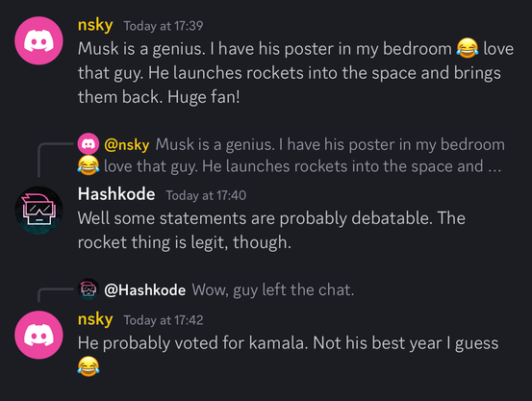Image resolution: width=532 pixels, height=401 pixels.
Task: Click the white @Hashkode mention in reply preview
Action: [145, 290]
